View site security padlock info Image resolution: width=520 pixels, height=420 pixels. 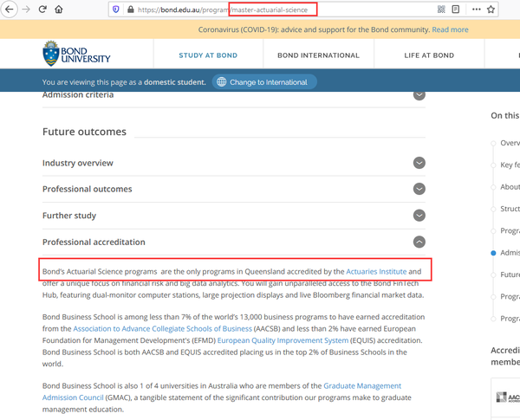(x=131, y=10)
